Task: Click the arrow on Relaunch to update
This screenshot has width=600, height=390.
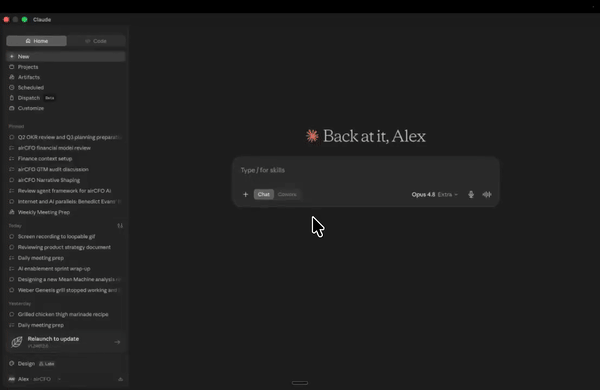Action: [117, 342]
